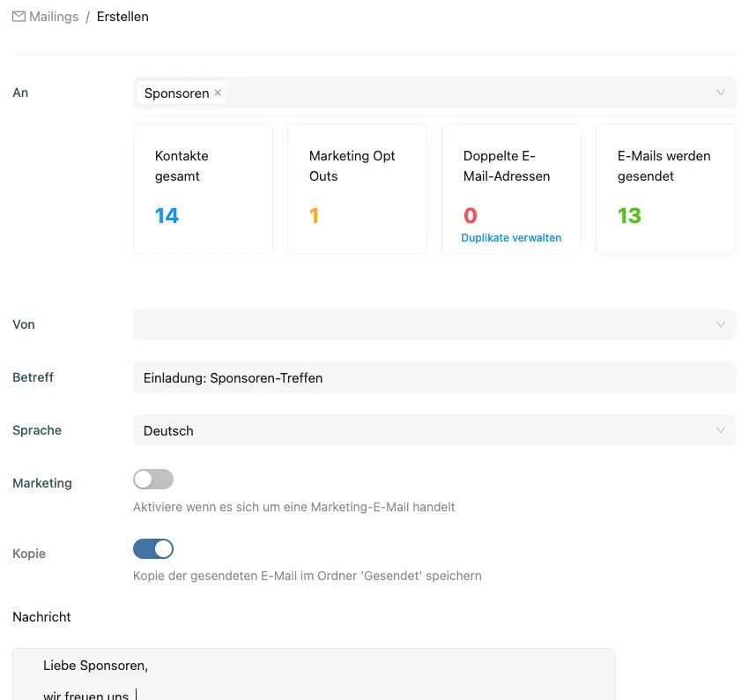Disable the Kopie toggle switch

click(153, 549)
